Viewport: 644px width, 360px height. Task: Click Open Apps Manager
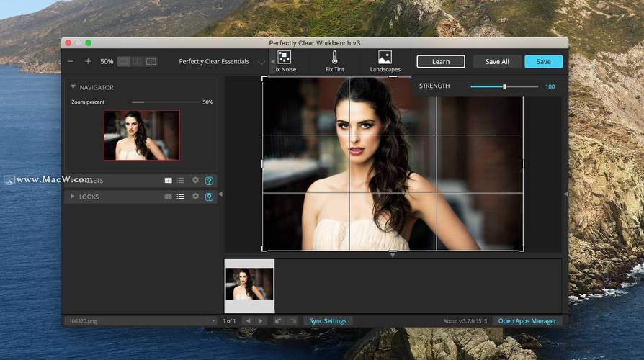point(527,321)
